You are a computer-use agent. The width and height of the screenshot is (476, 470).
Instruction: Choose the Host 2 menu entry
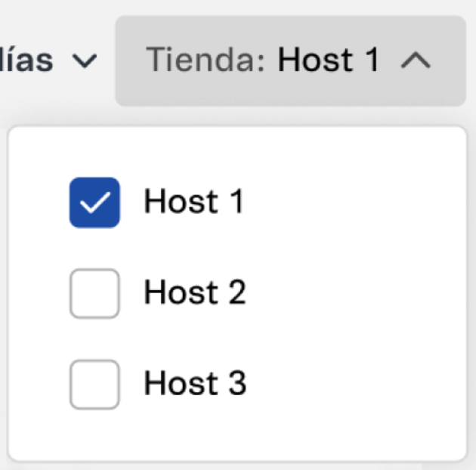coord(195,293)
